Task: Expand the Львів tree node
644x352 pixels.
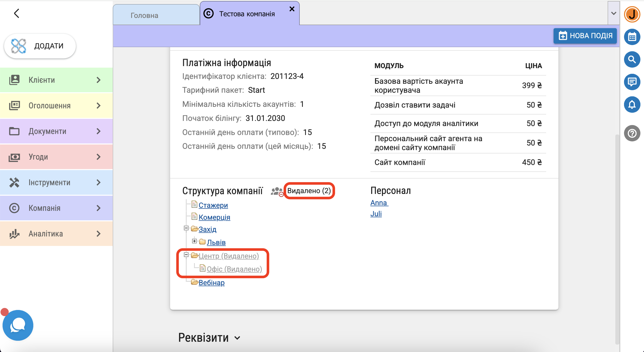Action: [x=194, y=241]
